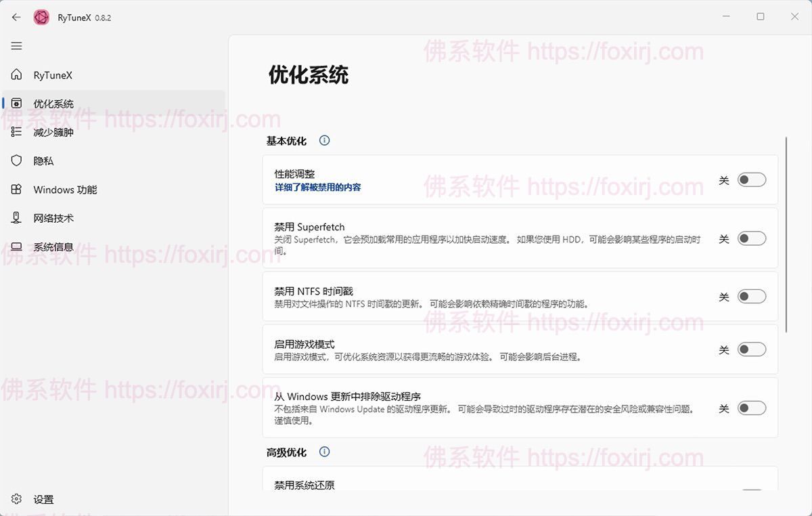Screen dimensions: 812x516
Task: Select RyTuneX home in the sidebar
Action: tap(16, 74)
